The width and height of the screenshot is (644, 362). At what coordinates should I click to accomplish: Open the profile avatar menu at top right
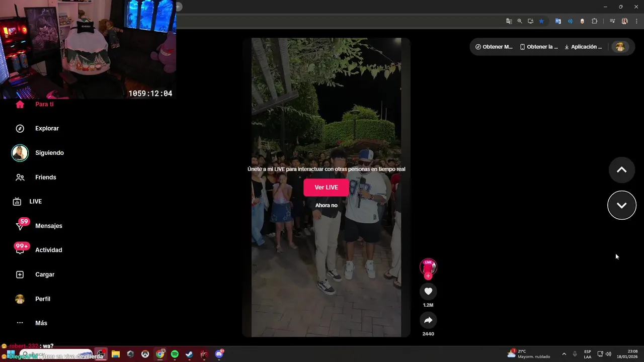click(620, 47)
